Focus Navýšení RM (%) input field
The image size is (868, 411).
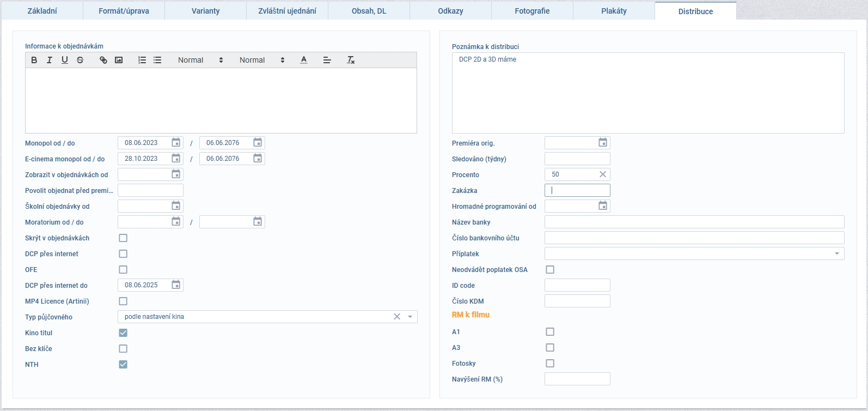577,379
